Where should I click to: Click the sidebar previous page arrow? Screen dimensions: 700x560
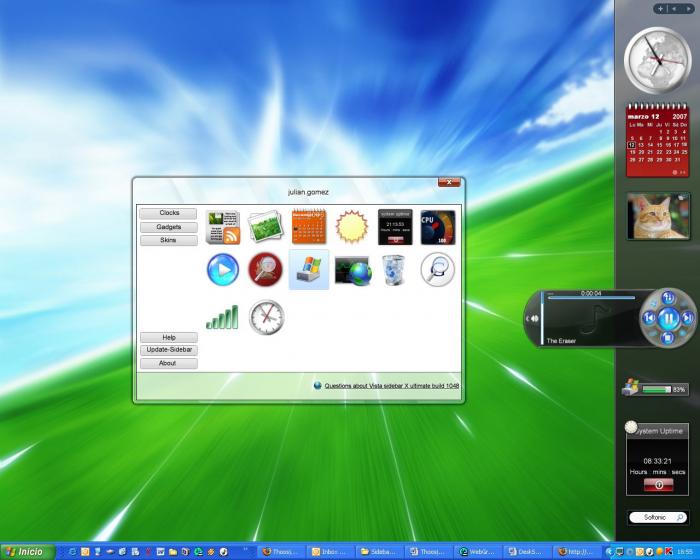(x=675, y=8)
